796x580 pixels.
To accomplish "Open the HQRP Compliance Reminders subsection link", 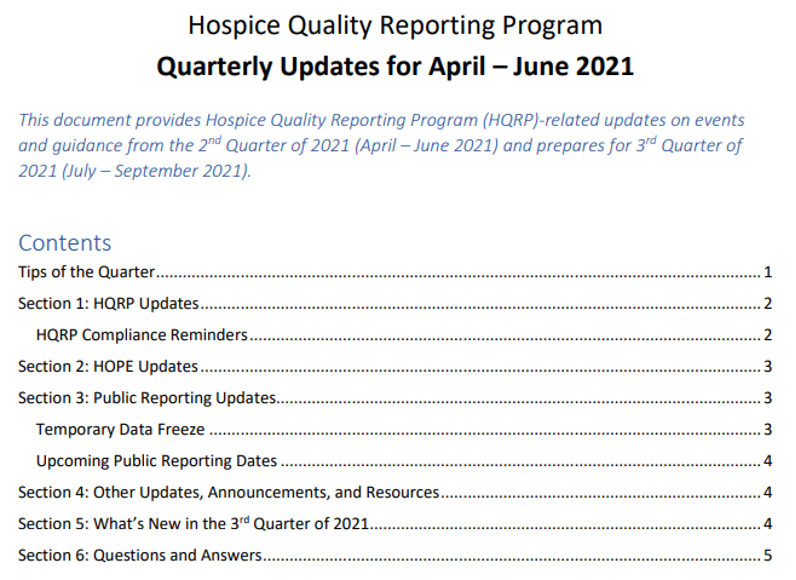I will click(x=141, y=334).
